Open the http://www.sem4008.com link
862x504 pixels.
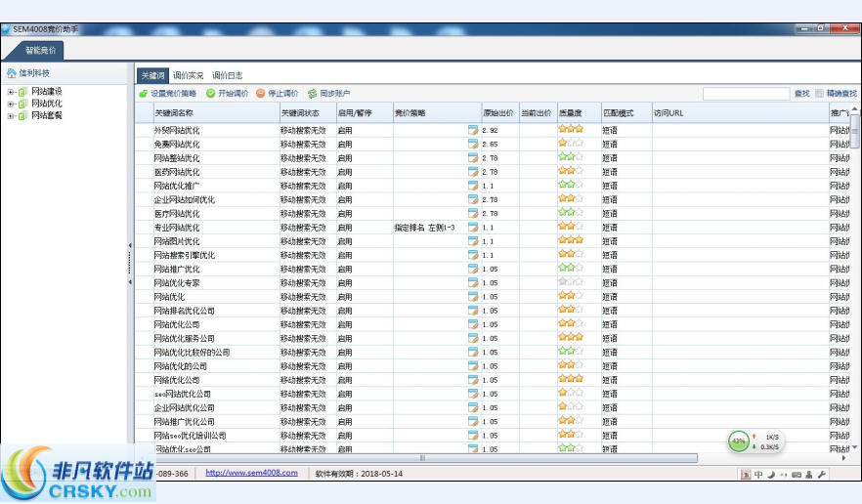point(251,473)
